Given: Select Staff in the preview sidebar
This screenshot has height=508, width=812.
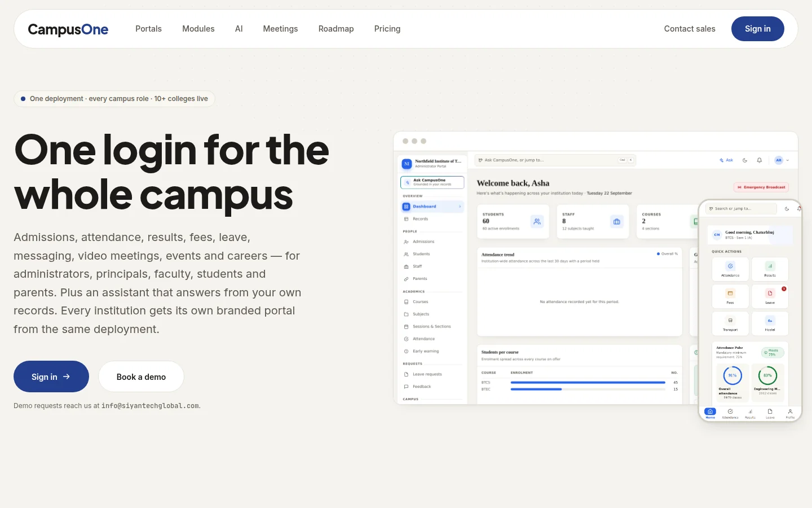Looking at the screenshot, I should pos(433,266).
